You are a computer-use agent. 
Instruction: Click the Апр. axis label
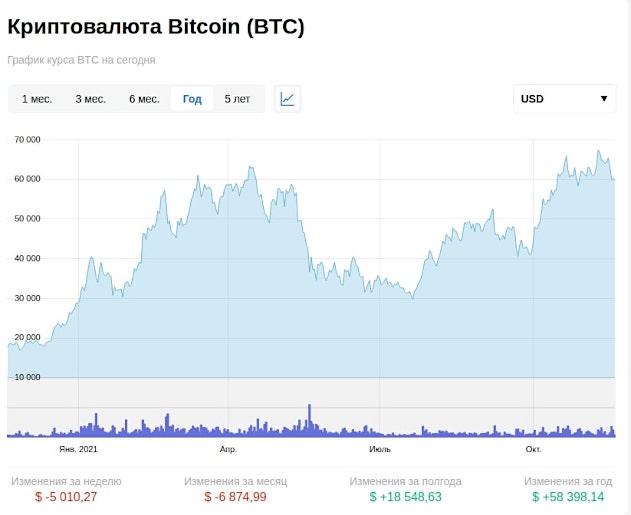228,449
